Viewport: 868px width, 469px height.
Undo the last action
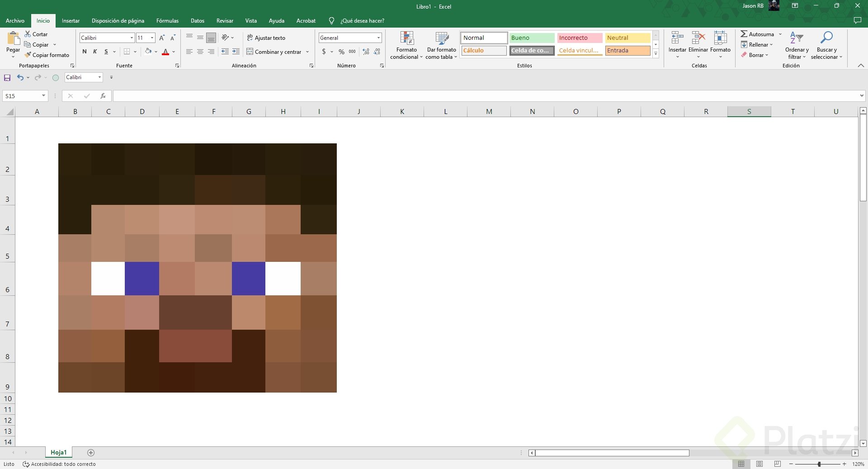point(20,78)
